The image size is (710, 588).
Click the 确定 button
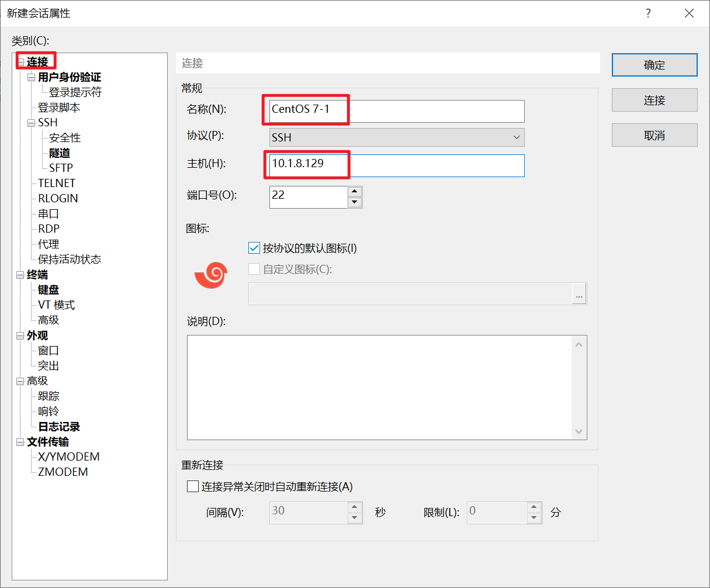click(654, 65)
